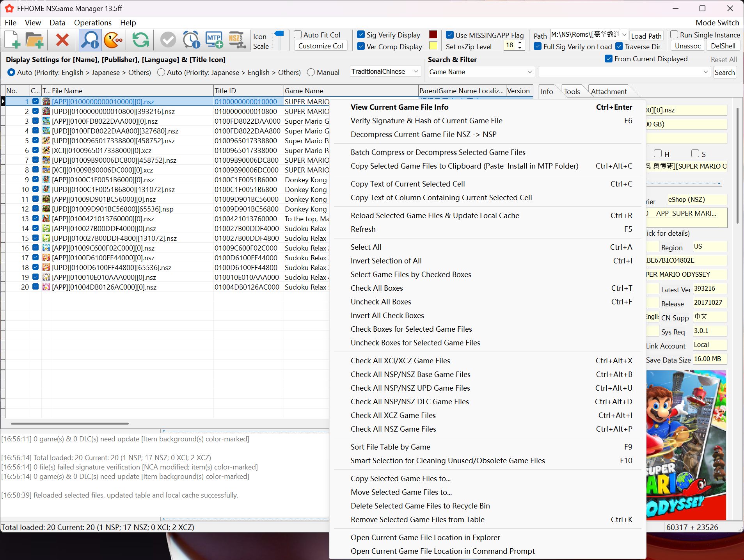Click Reset All link
Image resolution: width=744 pixels, height=560 pixels.
tap(724, 59)
